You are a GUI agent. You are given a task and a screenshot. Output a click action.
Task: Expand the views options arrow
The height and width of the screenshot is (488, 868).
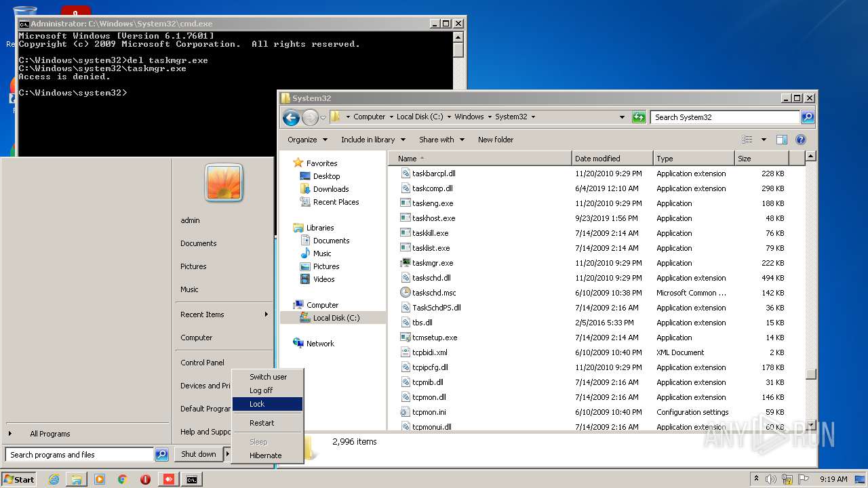pyautogui.click(x=763, y=140)
